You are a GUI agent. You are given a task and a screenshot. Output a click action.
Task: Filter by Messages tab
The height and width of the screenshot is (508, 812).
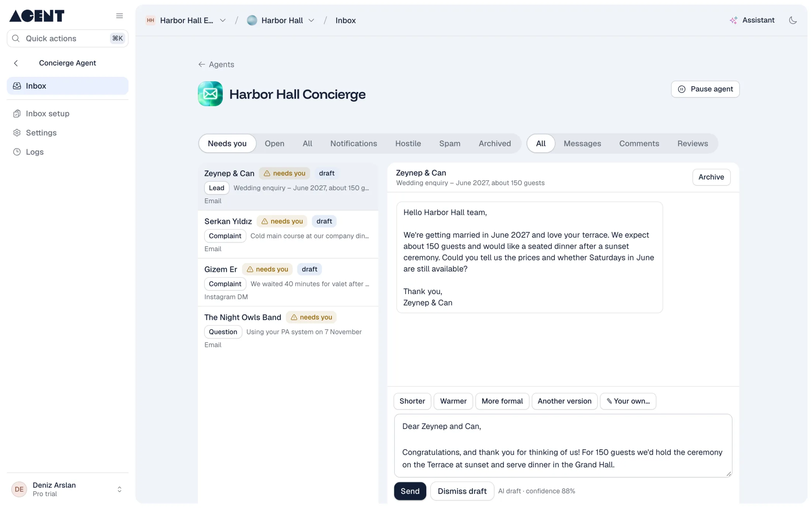pos(582,143)
